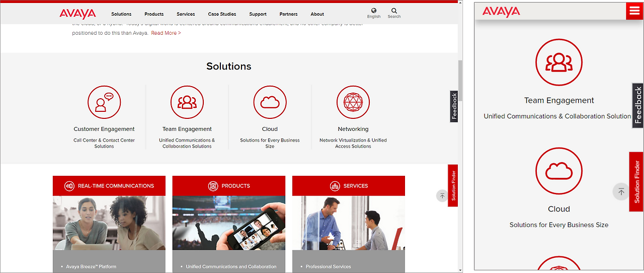Click mobile 'Unified Communications & Collaboration Solution' text

pyautogui.click(x=557, y=116)
